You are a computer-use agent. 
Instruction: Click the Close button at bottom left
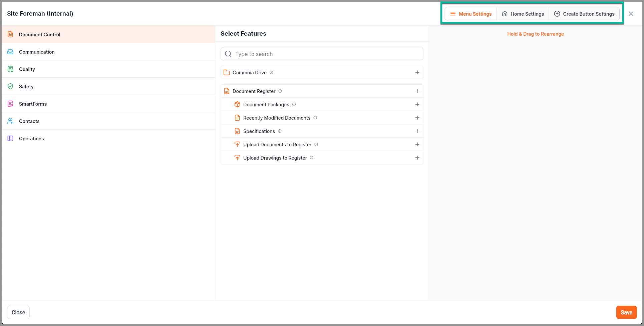(18, 312)
